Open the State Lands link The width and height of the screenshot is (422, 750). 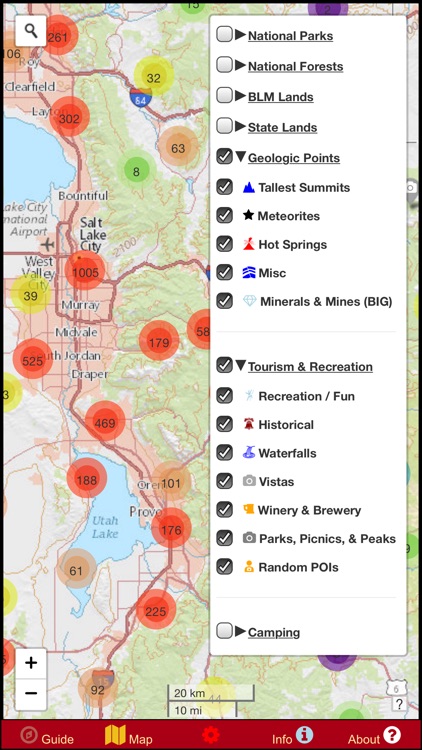point(282,127)
